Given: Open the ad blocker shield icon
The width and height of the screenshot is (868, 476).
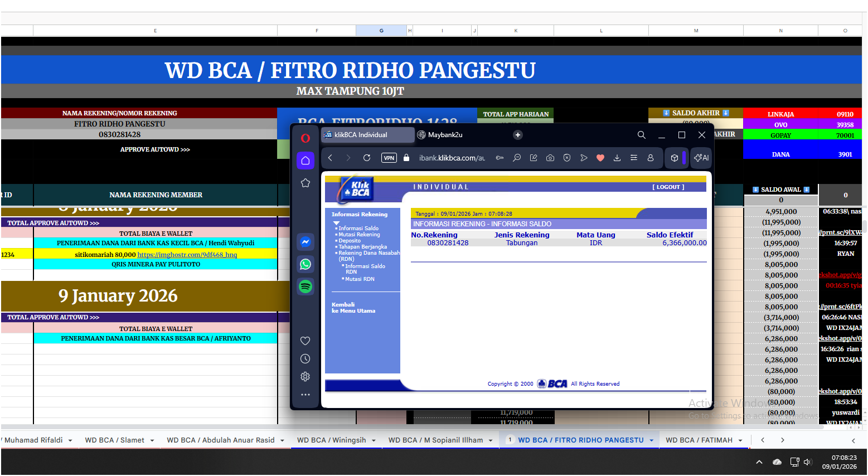Looking at the screenshot, I should 567,158.
